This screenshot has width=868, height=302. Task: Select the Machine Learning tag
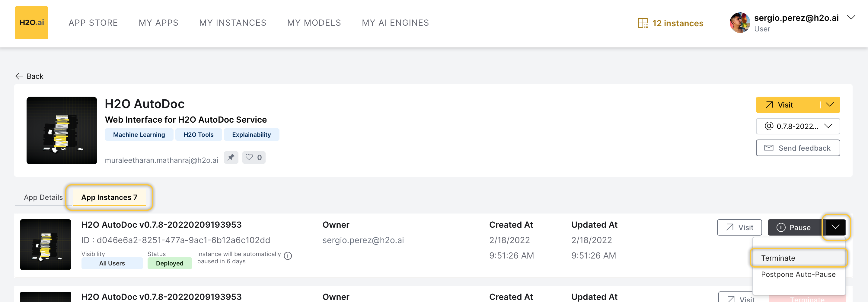coord(139,134)
